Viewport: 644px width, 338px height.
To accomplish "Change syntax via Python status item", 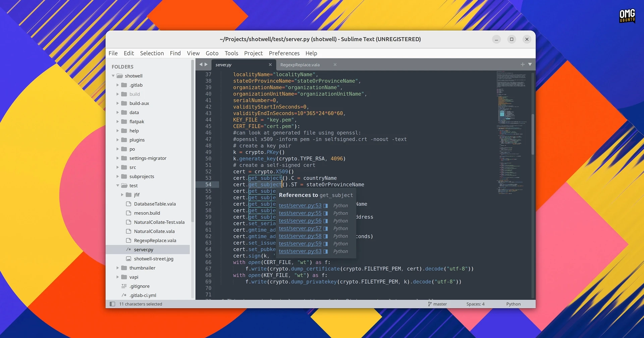I will (x=513, y=304).
